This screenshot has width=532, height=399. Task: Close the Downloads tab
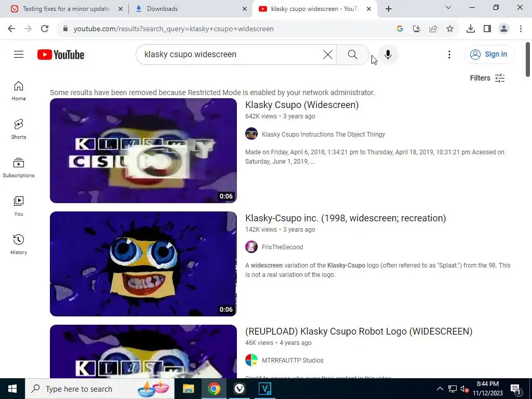pos(245,9)
